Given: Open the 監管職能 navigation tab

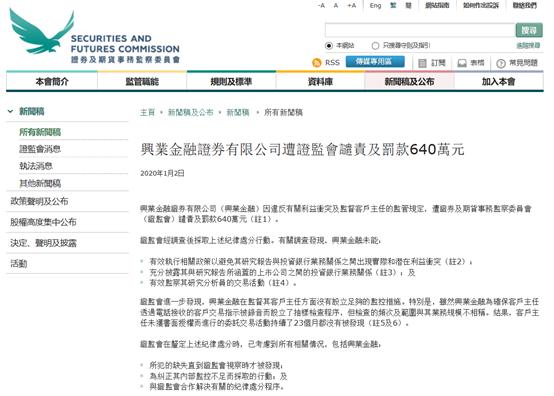Looking at the screenshot, I should click(142, 82).
